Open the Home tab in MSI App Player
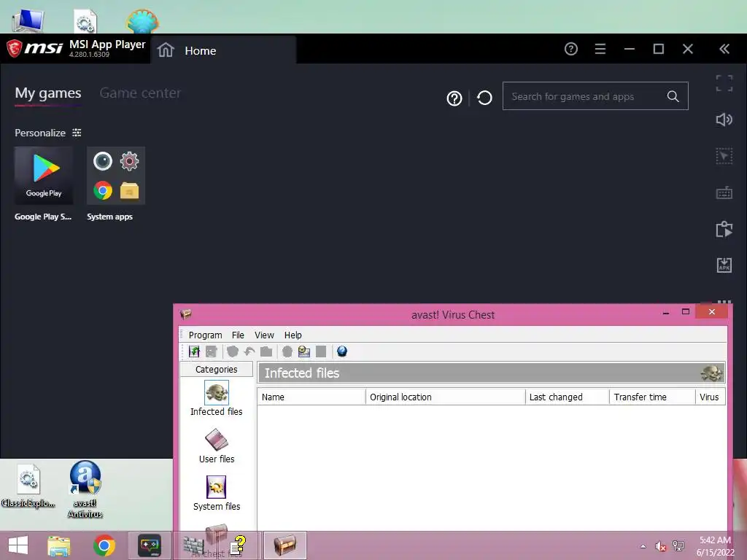 (223, 50)
